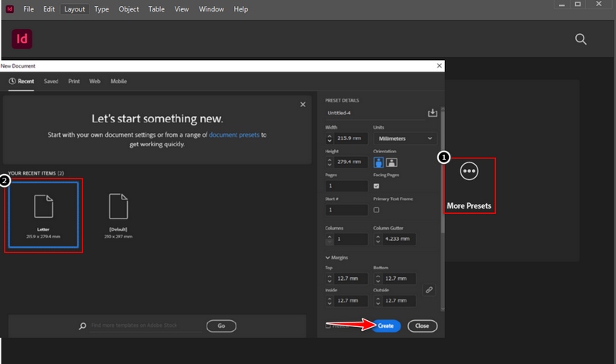Collapse the Margins section
The height and width of the screenshot is (364, 616).
point(330,258)
